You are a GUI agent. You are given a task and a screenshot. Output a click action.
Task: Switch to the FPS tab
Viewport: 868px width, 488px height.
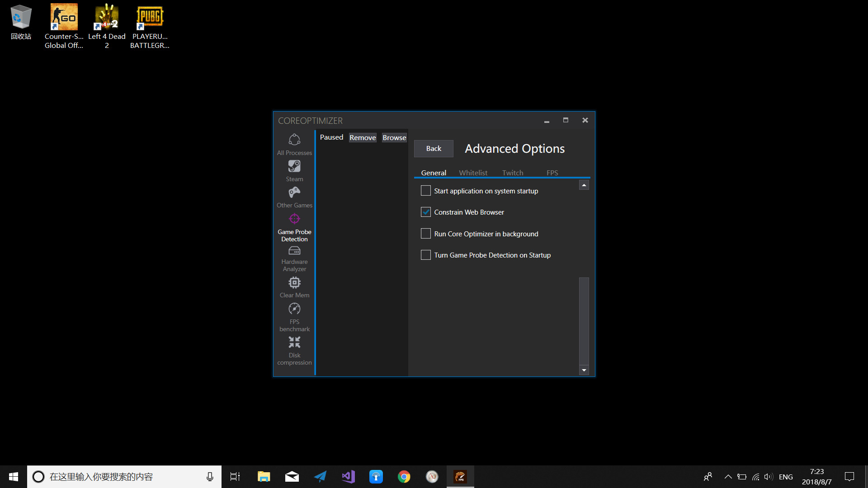pyautogui.click(x=551, y=173)
